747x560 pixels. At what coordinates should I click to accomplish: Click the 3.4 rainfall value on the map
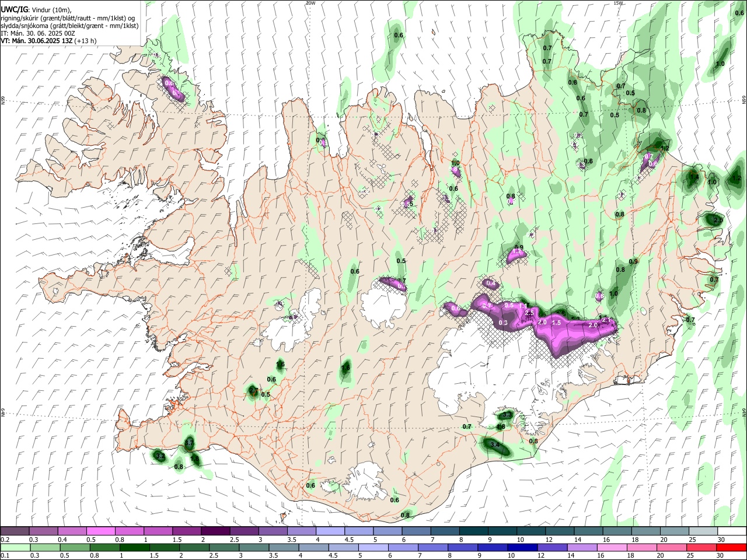pyautogui.click(x=495, y=444)
